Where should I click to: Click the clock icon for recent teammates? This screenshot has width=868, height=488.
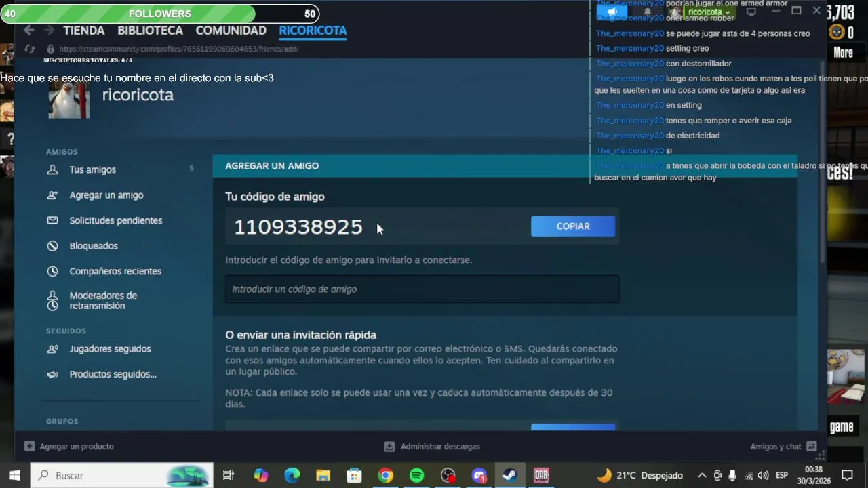click(x=52, y=271)
